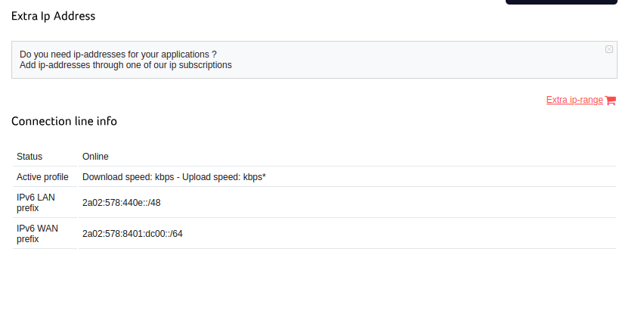
Task: Click the asterisk after the upload kbps
Action: [x=264, y=176]
